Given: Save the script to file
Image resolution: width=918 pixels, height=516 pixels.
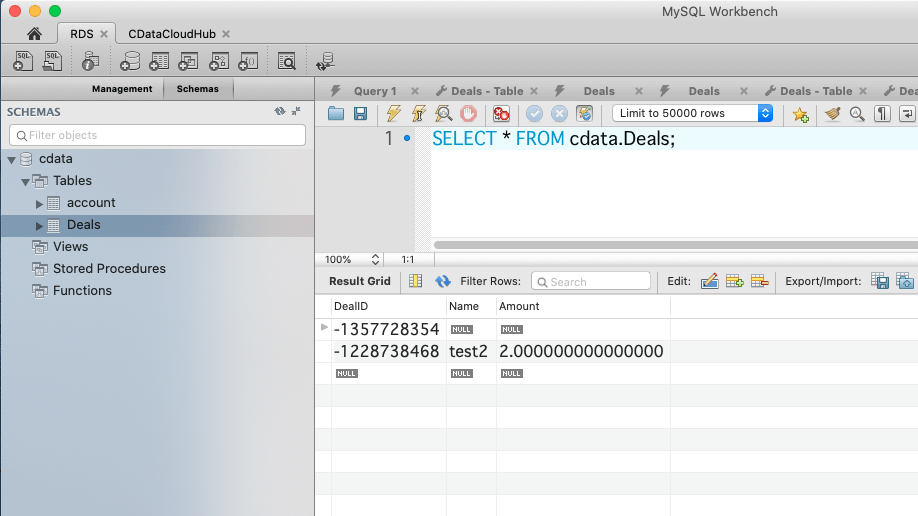Looking at the screenshot, I should click(360, 113).
